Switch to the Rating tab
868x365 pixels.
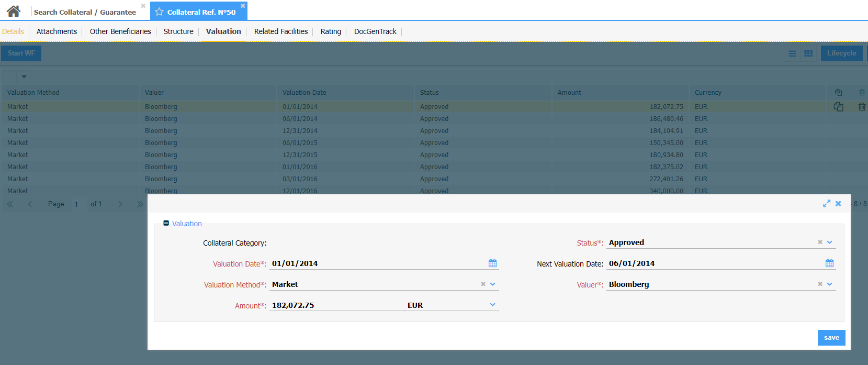tap(331, 31)
